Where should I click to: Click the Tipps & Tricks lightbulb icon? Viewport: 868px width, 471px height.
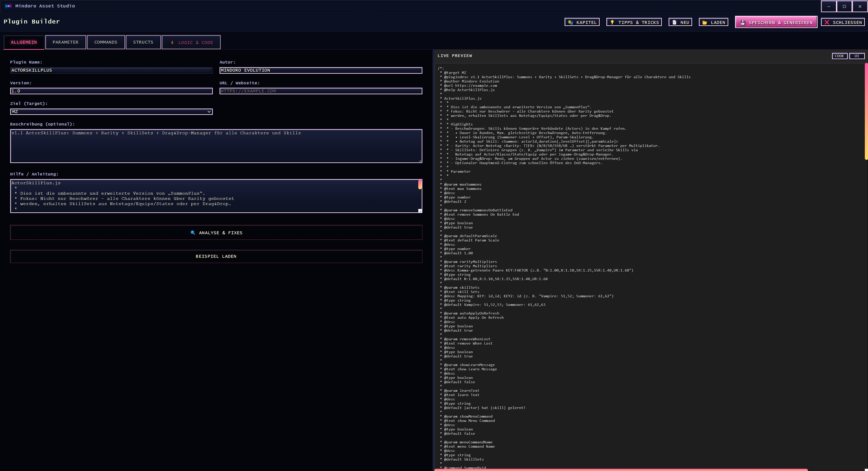click(612, 22)
